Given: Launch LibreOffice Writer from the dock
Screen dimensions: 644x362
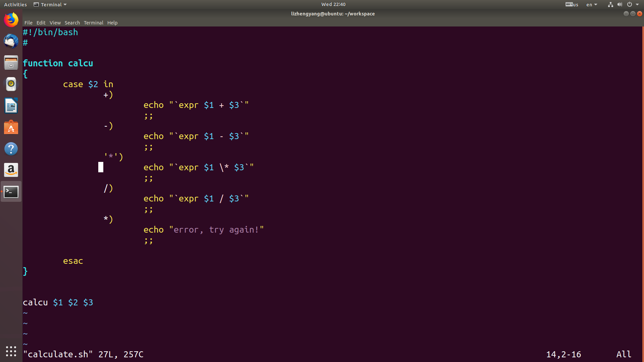Looking at the screenshot, I should [x=11, y=106].
